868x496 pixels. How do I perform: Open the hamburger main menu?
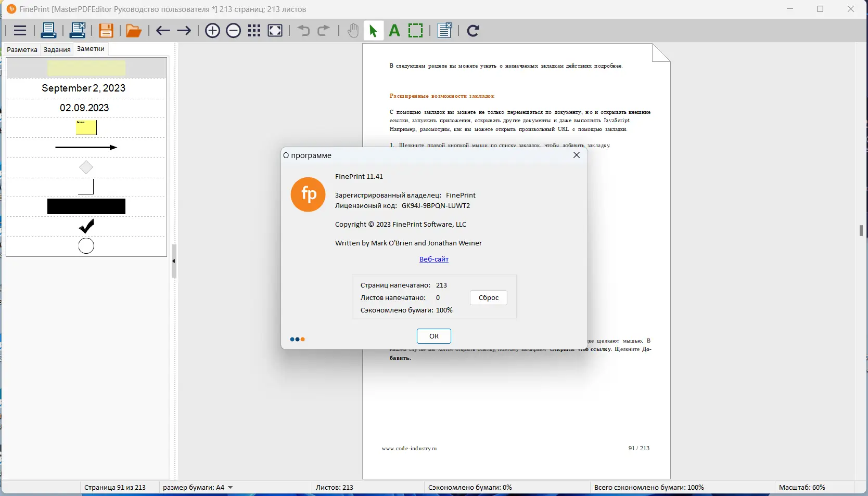(20, 31)
